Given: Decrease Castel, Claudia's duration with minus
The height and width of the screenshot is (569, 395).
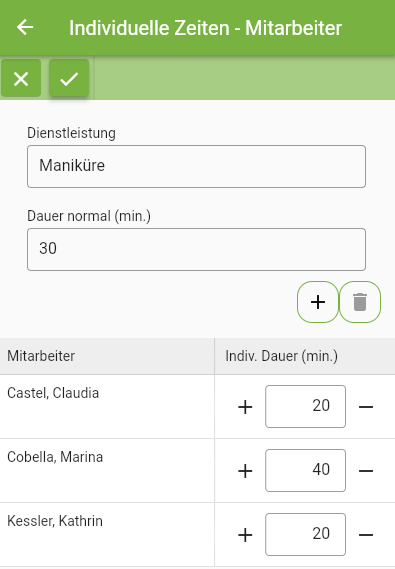Looking at the screenshot, I should click(x=366, y=407).
